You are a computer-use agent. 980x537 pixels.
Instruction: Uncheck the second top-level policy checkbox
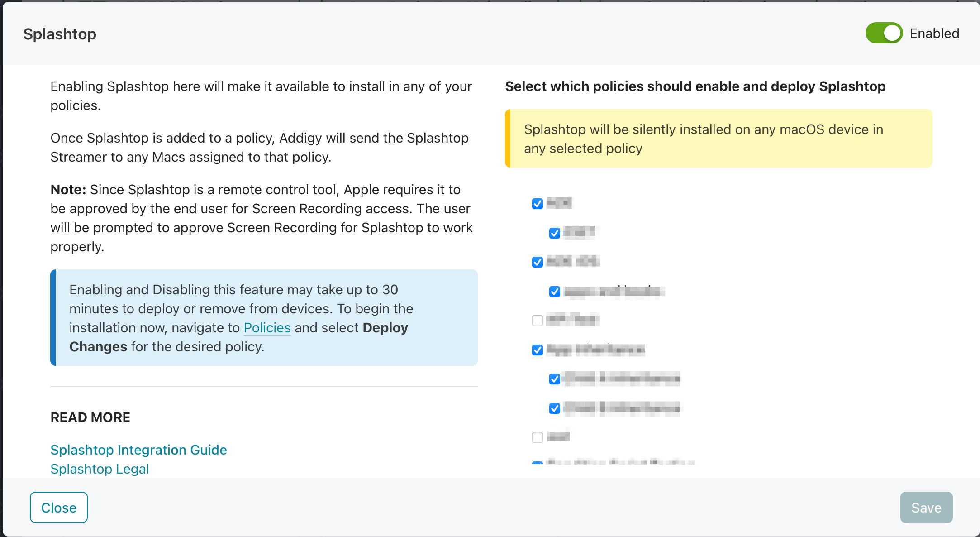coord(537,262)
